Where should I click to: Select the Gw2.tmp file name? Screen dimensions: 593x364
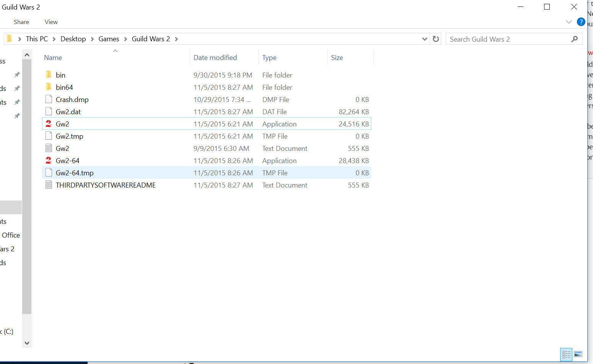[70, 136]
